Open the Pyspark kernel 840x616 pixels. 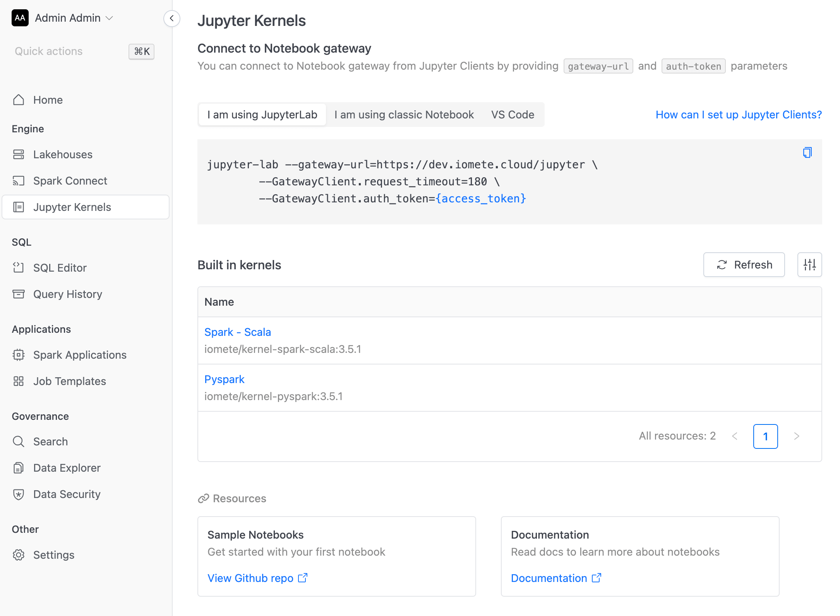(225, 379)
